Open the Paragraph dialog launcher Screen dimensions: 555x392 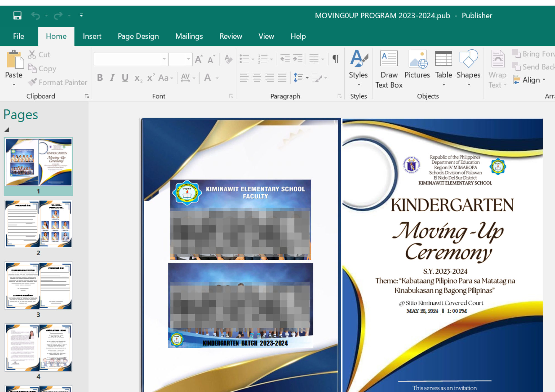point(339,96)
